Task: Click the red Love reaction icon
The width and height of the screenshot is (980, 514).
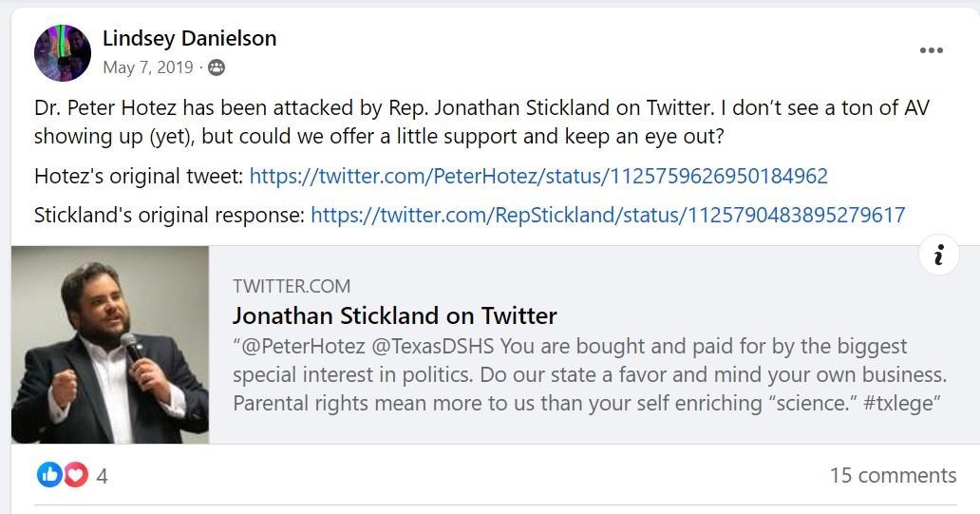Action: pyautogui.click(x=76, y=475)
